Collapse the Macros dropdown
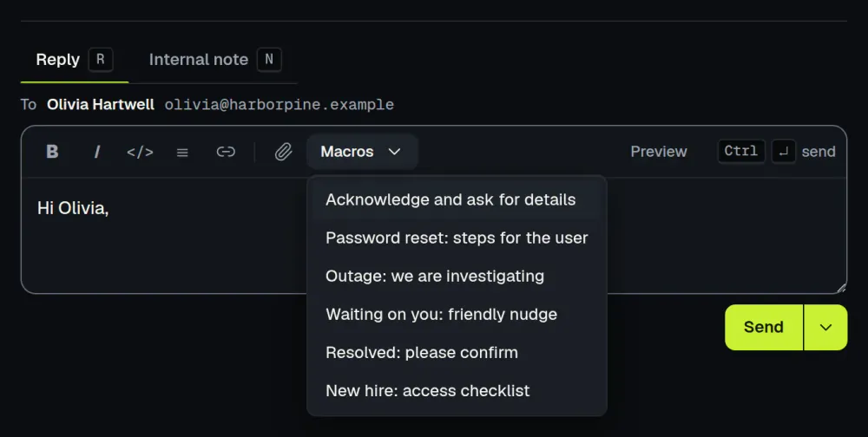The image size is (868, 437). pos(361,152)
